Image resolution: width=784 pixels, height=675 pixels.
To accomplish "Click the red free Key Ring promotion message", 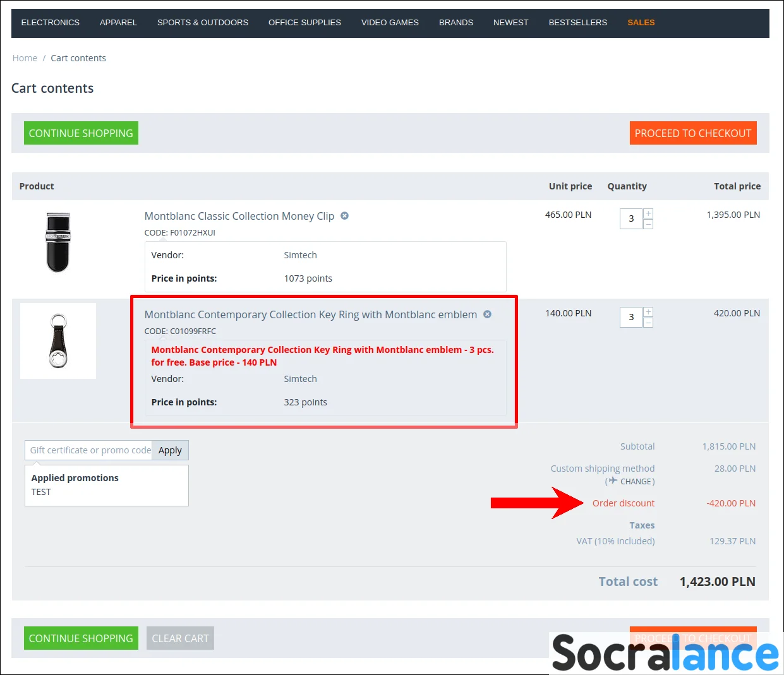I will pyautogui.click(x=322, y=356).
